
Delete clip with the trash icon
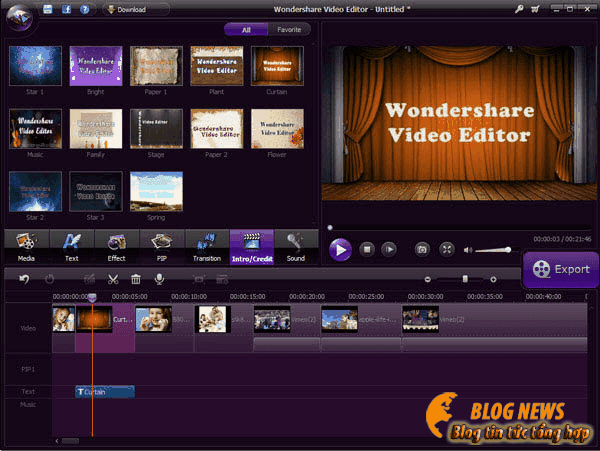click(x=136, y=279)
